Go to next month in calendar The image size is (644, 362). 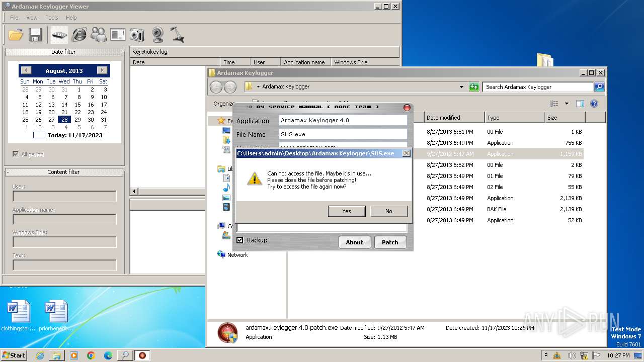(x=102, y=70)
